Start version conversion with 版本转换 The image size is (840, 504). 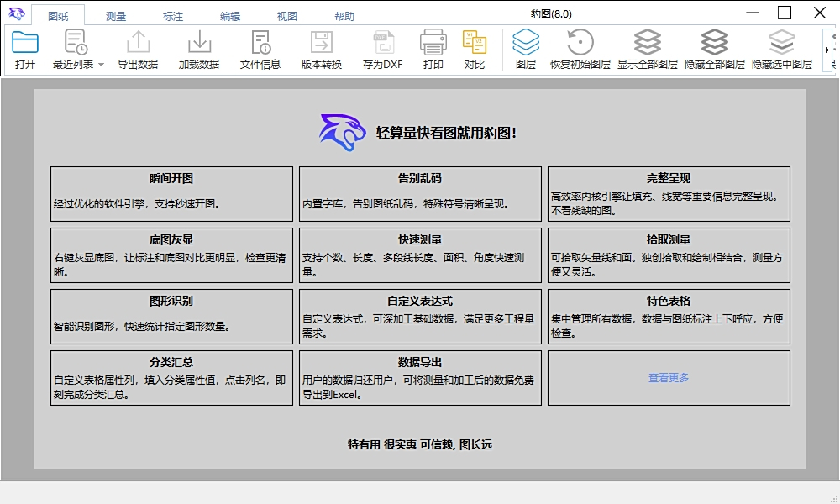(322, 49)
